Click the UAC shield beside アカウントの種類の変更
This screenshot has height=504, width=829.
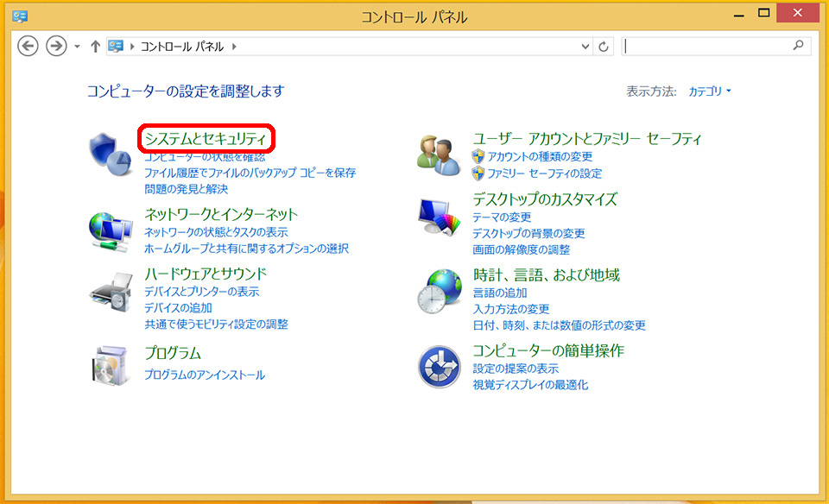[478, 156]
